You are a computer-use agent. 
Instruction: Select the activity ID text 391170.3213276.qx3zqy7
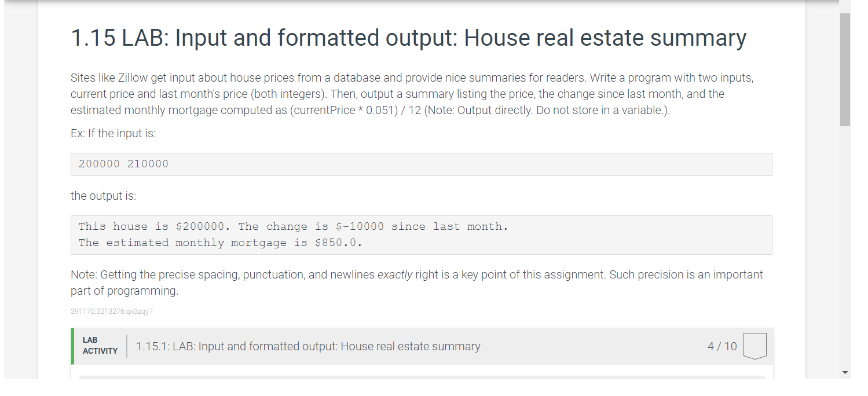[112, 311]
